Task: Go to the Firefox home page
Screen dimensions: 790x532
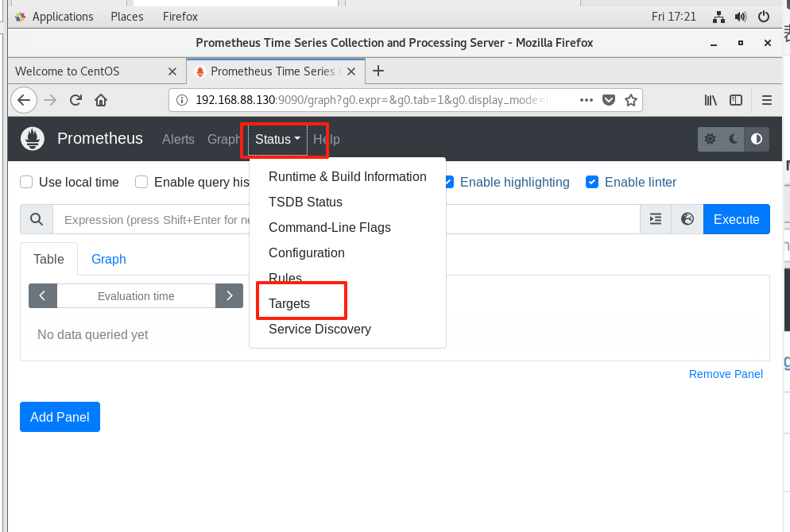Action: click(x=101, y=100)
